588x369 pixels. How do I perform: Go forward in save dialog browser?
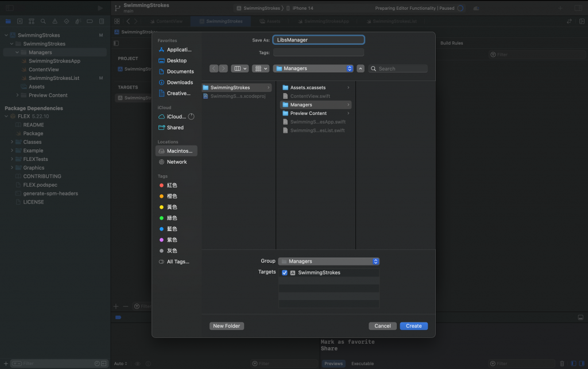pyautogui.click(x=223, y=68)
